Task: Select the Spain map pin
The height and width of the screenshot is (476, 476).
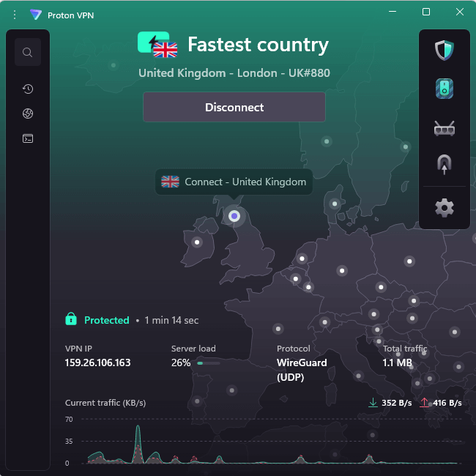Action: point(232,390)
